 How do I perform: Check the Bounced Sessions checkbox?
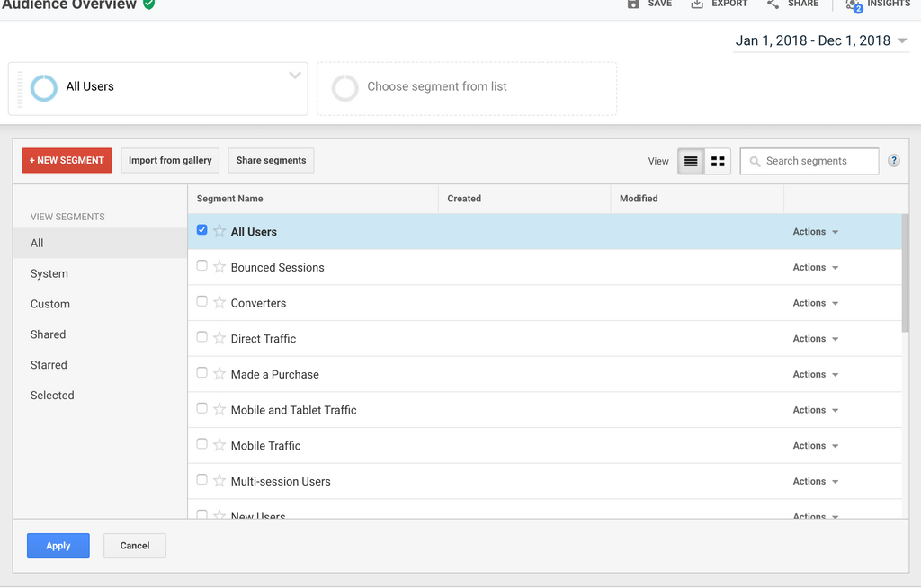click(202, 266)
